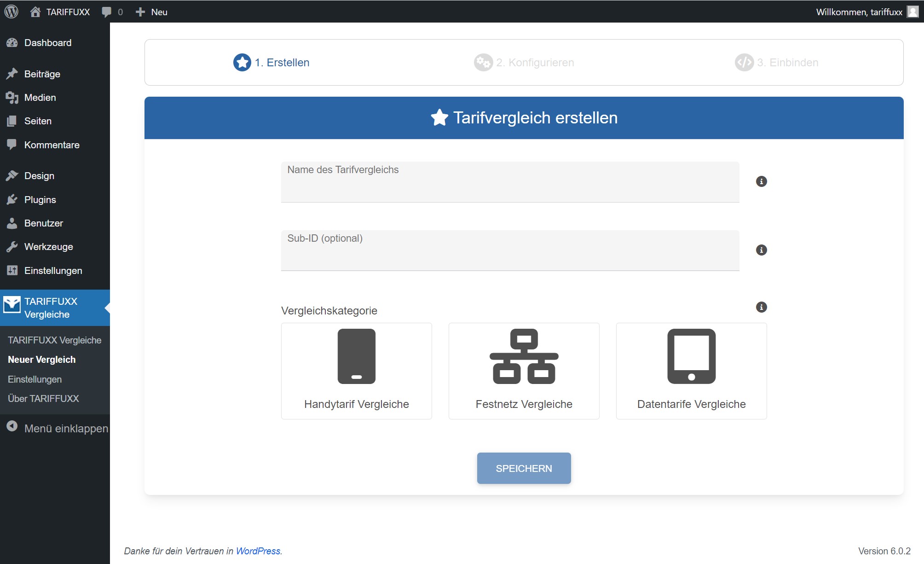Open the Design menu item
Viewport: 924px width, 564px height.
point(55,176)
